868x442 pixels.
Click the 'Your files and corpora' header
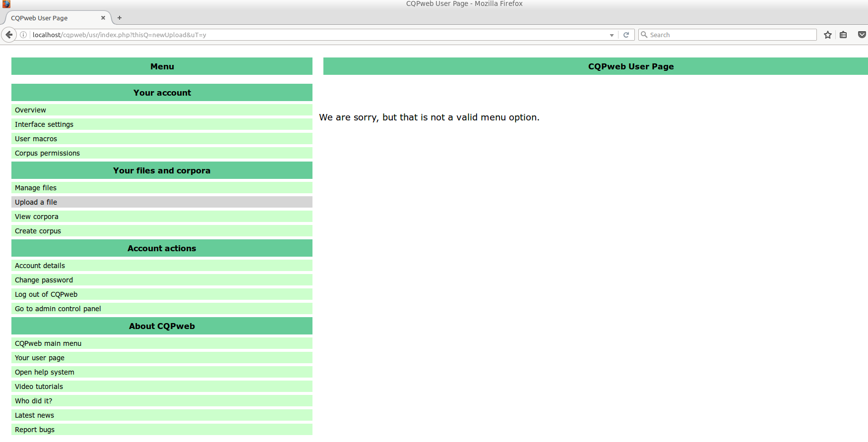(x=162, y=170)
